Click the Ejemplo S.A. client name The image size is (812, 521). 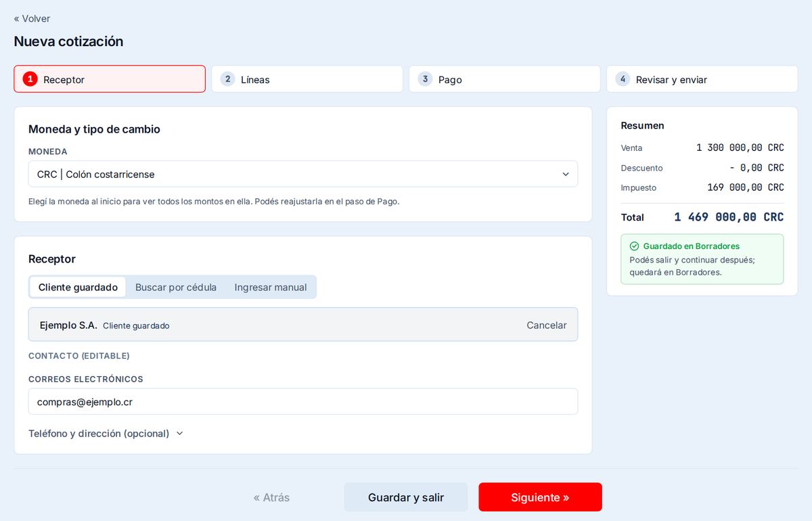click(x=68, y=325)
